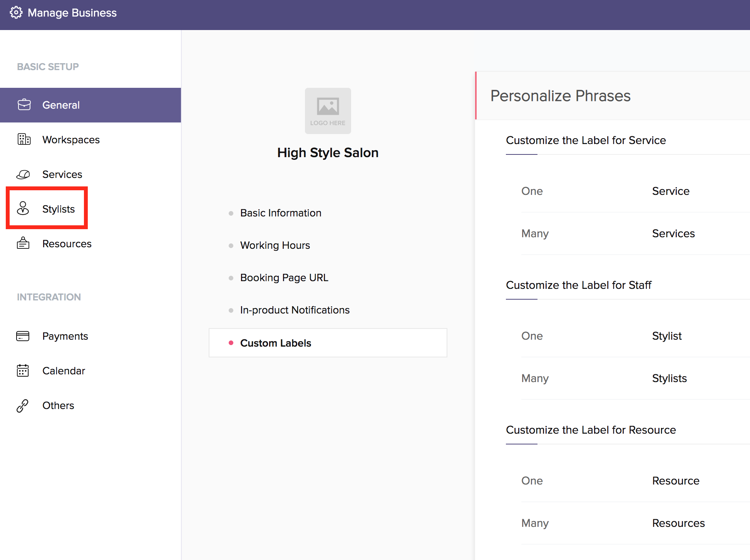Click the Payments card icon
The image size is (750, 560).
click(x=23, y=336)
